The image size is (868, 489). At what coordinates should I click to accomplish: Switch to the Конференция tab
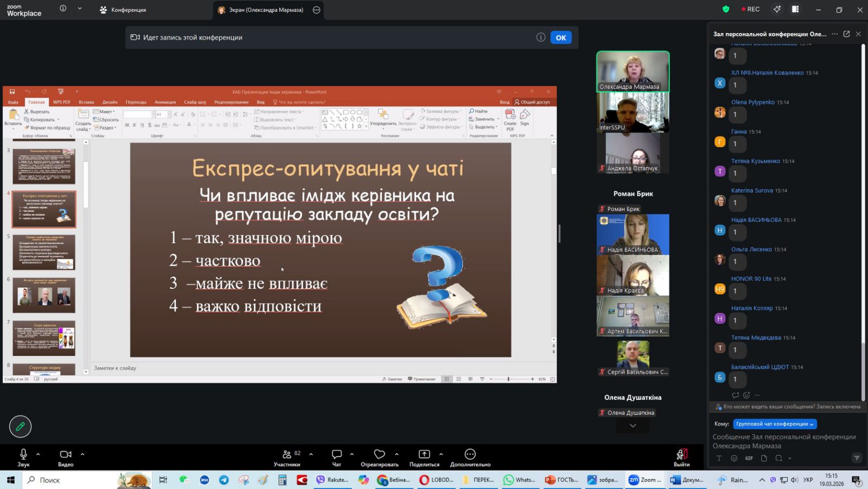pos(123,10)
